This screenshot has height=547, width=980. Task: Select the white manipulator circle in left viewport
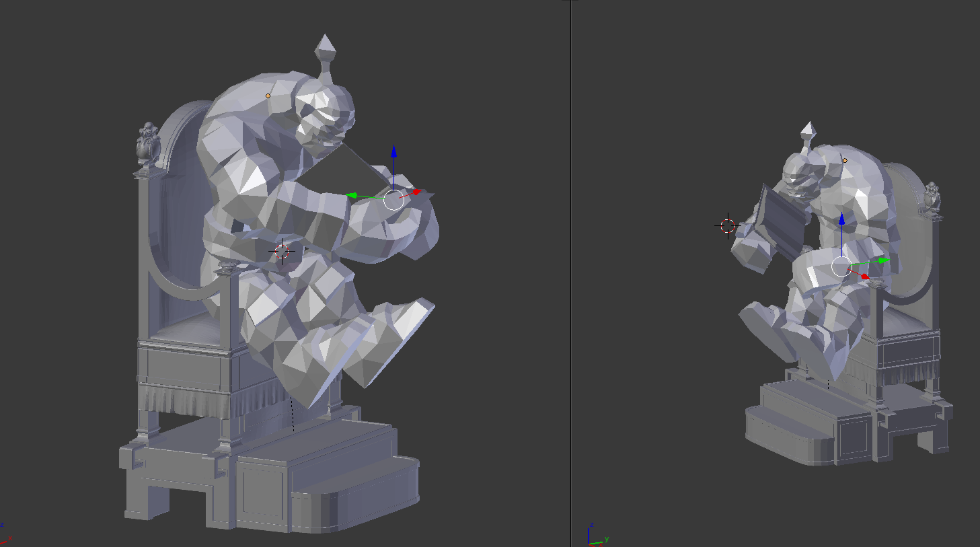pos(393,200)
